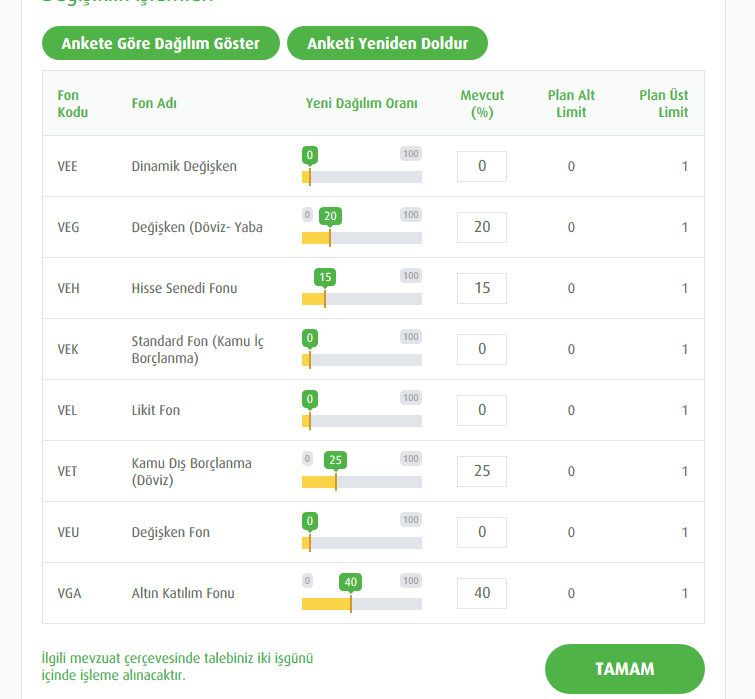Click the Hisse Senedi Fonu percentage box
The image size is (755, 699).
pos(482,288)
